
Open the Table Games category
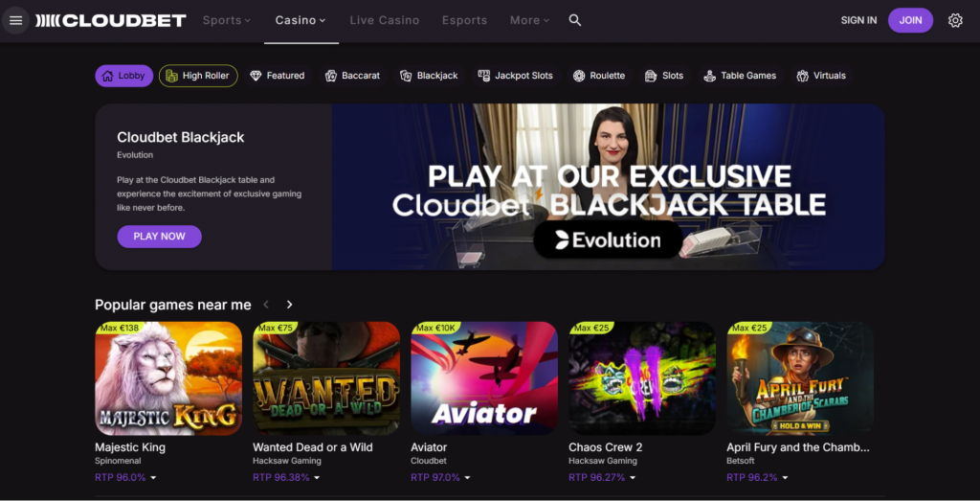740,76
